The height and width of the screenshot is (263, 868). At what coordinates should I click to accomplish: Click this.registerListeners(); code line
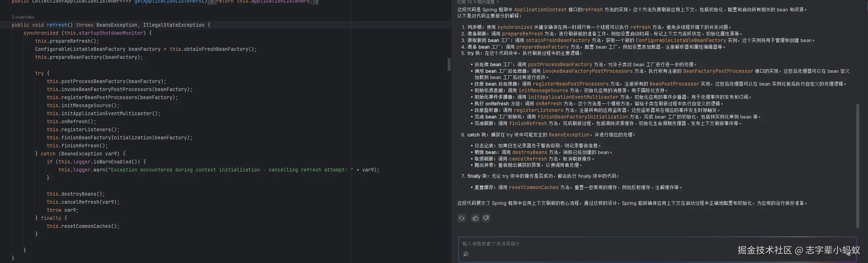83,129
